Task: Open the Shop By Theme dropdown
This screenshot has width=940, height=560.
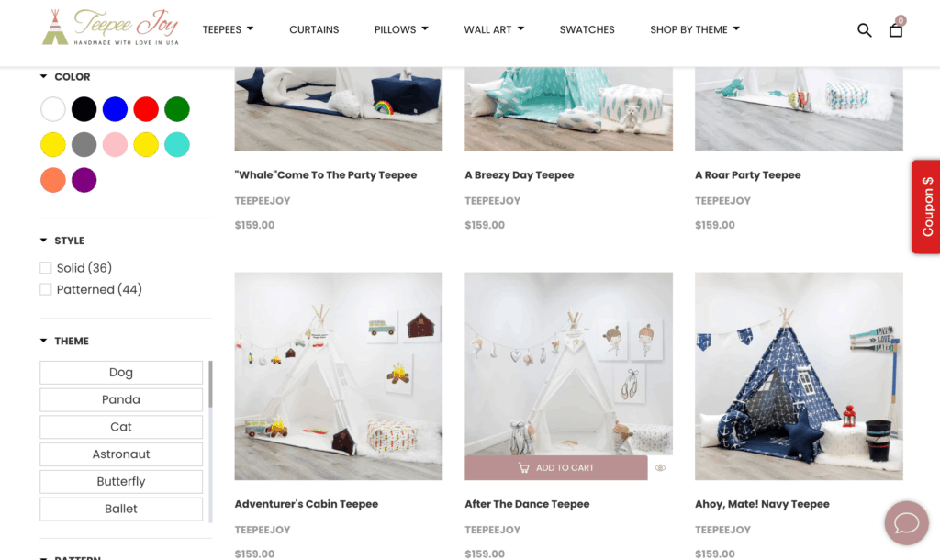Action: (695, 29)
